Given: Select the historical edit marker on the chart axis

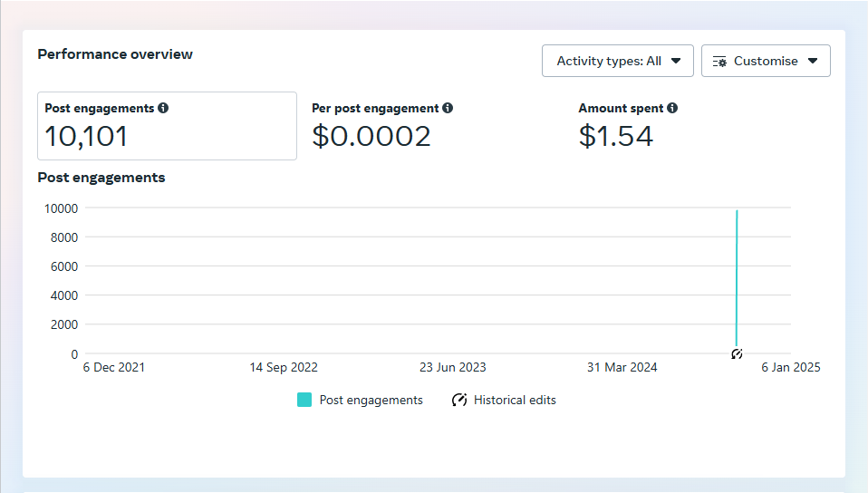Looking at the screenshot, I should pos(737,353).
